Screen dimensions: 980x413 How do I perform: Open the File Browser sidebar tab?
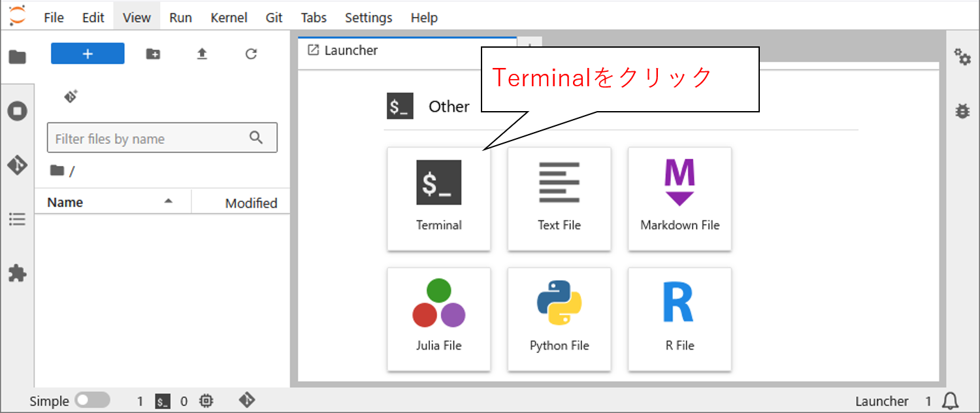point(17,57)
